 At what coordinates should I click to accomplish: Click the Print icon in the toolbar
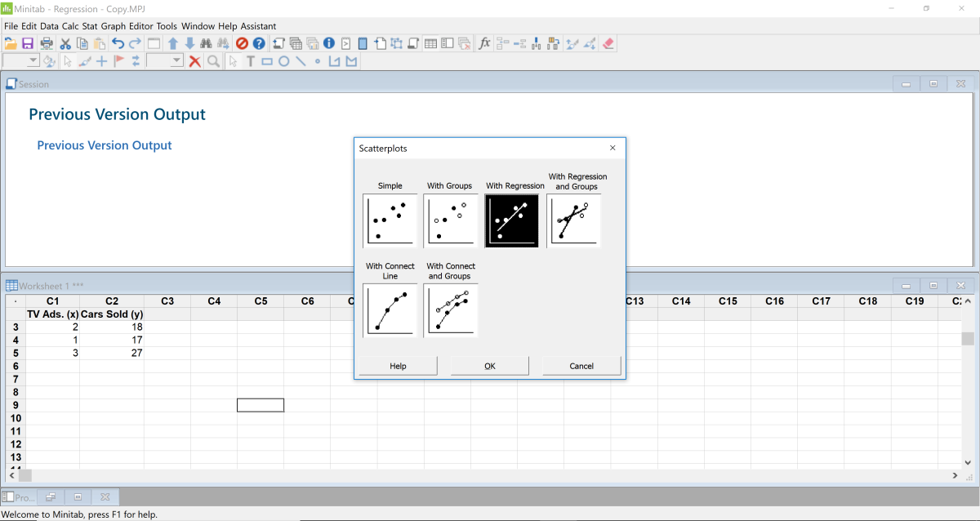click(47, 43)
